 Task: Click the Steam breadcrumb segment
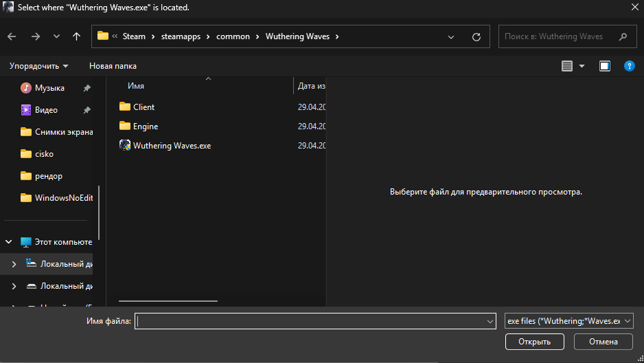(x=134, y=36)
